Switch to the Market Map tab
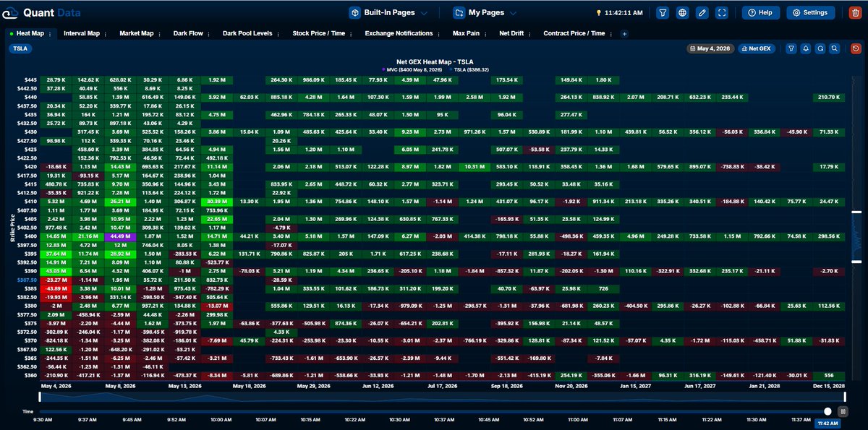This screenshot has width=868, height=430. coord(136,33)
